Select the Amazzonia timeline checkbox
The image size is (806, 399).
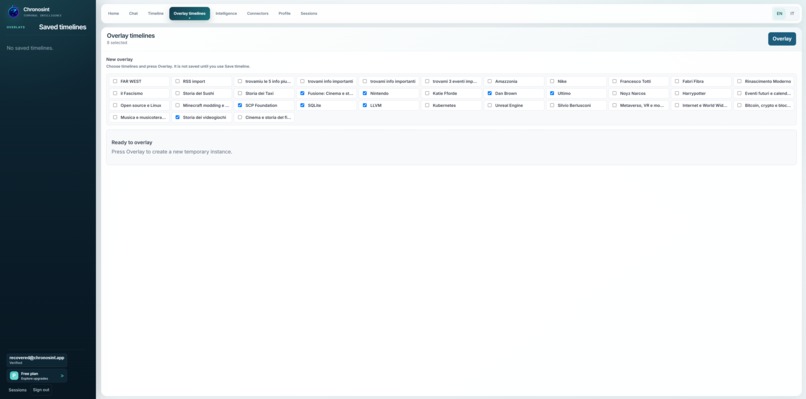pyautogui.click(x=490, y=81)
